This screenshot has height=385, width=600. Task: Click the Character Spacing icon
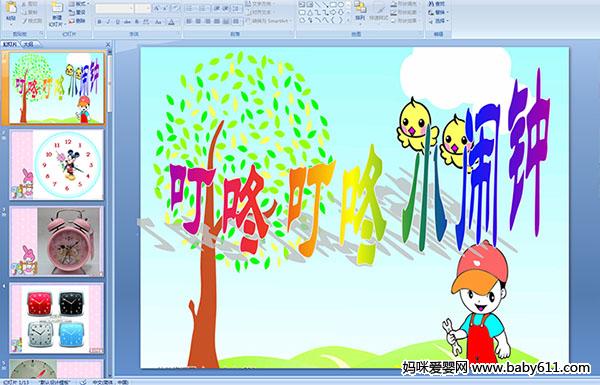click(146, 22)
